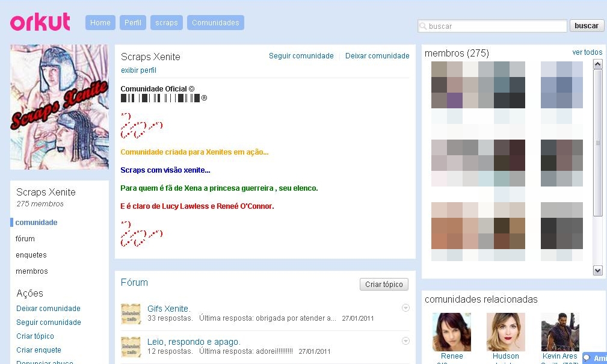Click the Kevin Ares community name link
Screen dimensions: 607x364
click(x=559, y=356)
